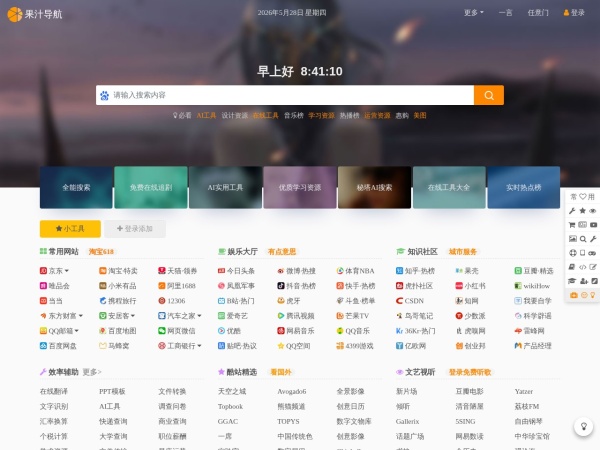Open the 城市服务 link
Screen dimensions: 600x450
pos(463,252)
